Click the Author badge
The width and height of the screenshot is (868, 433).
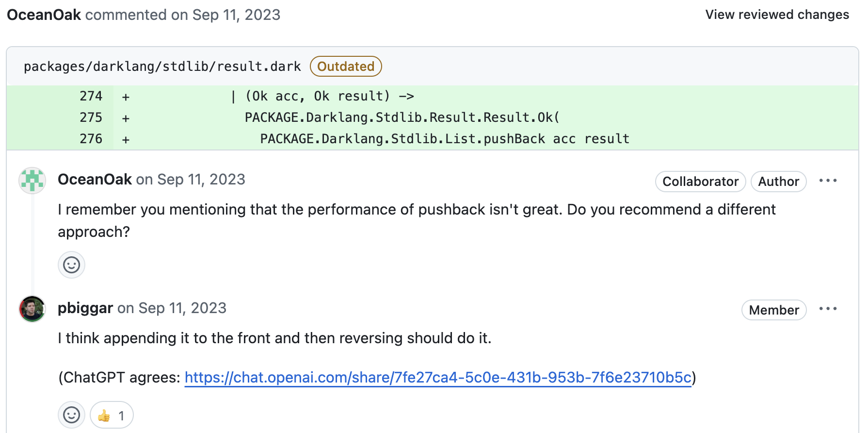coord(778,182)
